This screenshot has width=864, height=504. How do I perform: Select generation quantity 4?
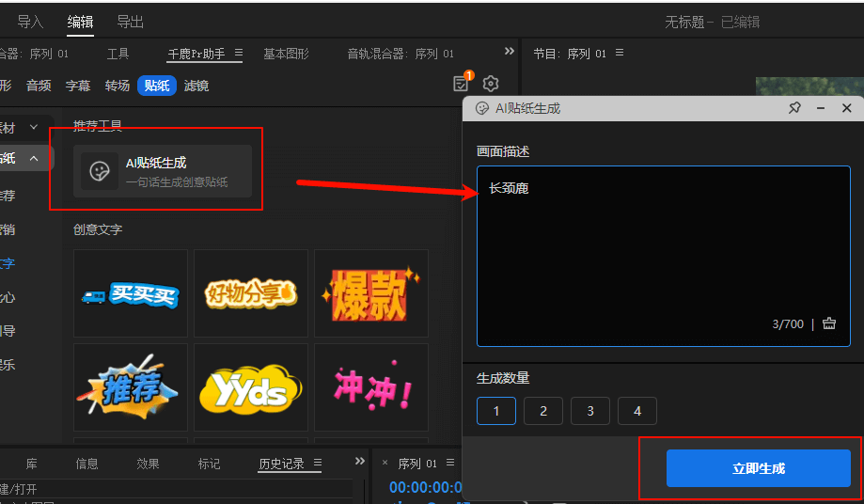click(x=637, y=411)
